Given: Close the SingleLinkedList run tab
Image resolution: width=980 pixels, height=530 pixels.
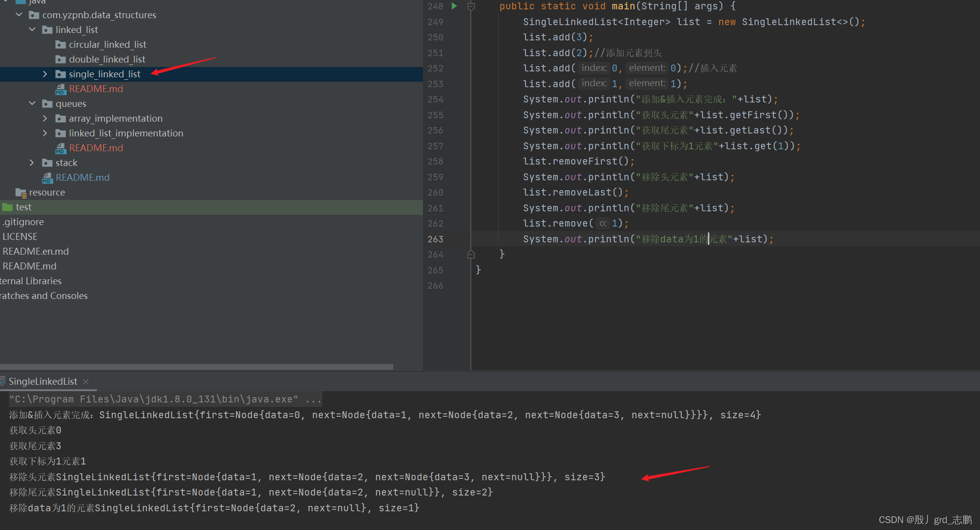Looking at the screenshot, I should [x=86, y=381].
